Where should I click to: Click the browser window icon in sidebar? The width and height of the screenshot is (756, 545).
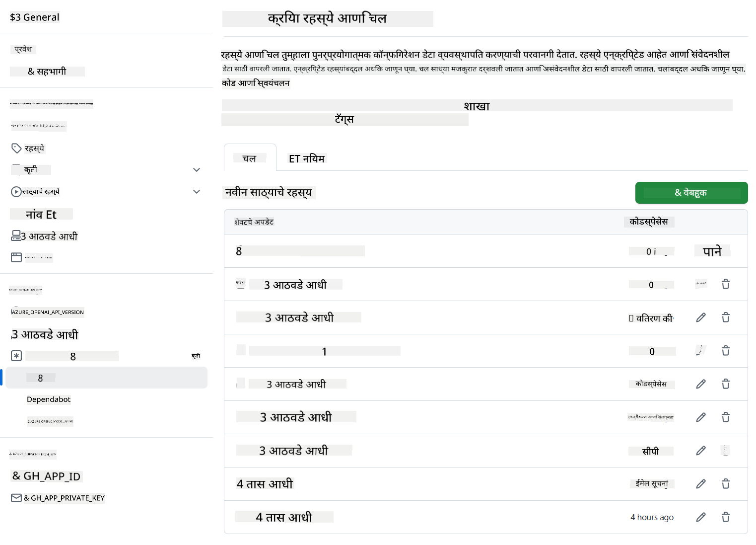16,257
